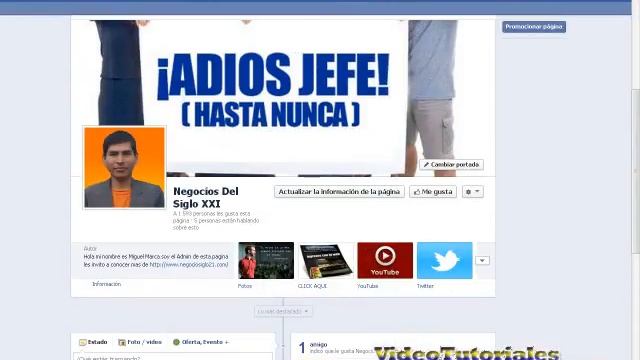This screenshot has height=360, width=640.
Task: Open the Fotos app thumbnail
Action: 266,260
